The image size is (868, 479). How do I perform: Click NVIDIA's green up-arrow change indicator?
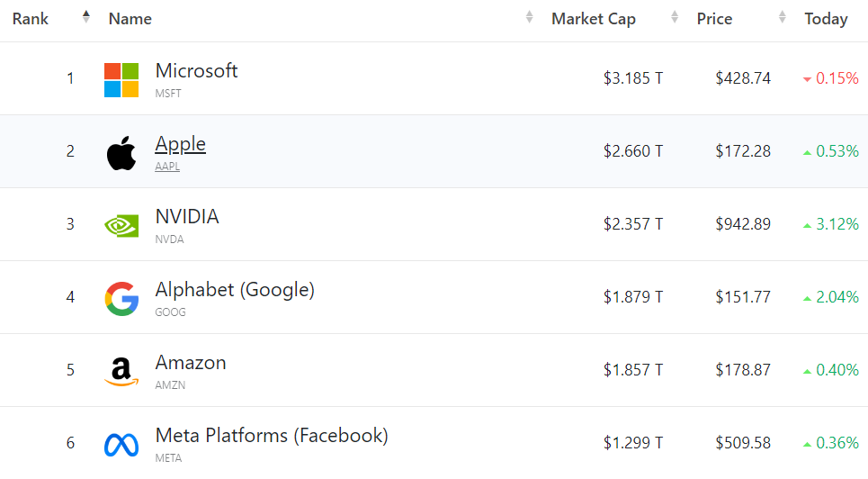tap(807, 225)
